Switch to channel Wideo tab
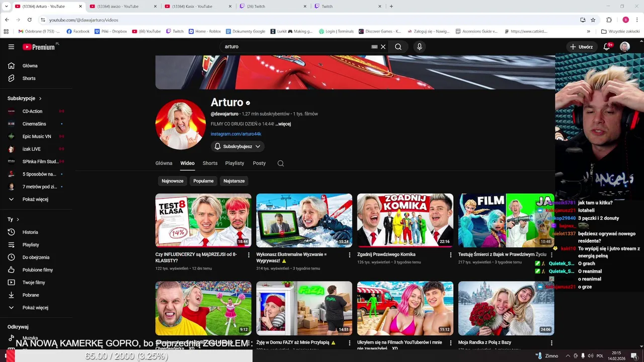644x362 pixels. [x=187, y=163]
